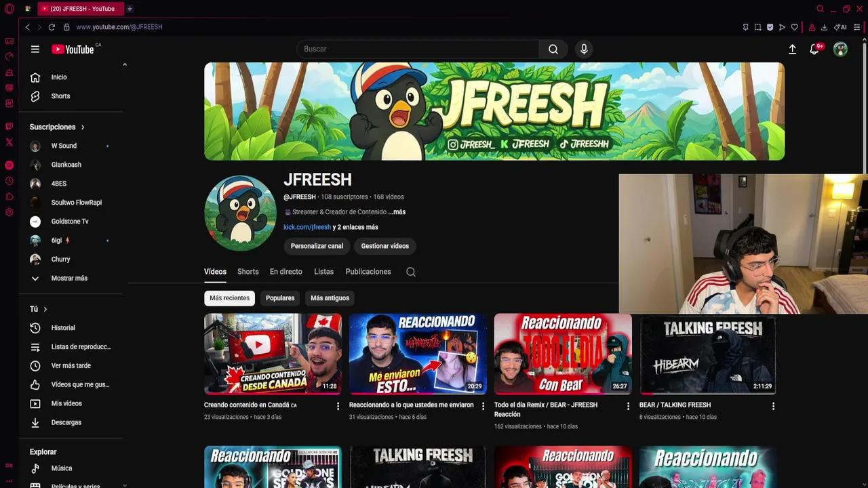Open the send/flow arrow icon in address bar

pos(782,27)
